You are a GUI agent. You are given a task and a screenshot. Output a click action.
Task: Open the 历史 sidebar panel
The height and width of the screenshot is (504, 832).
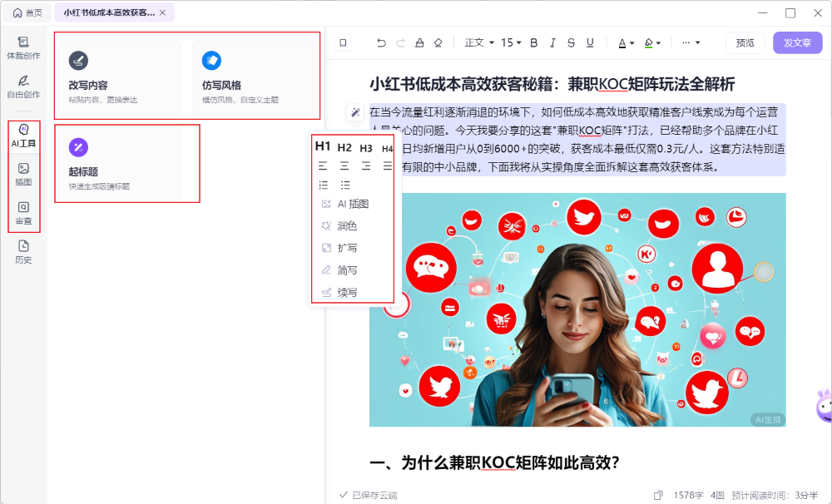point(23,252)
